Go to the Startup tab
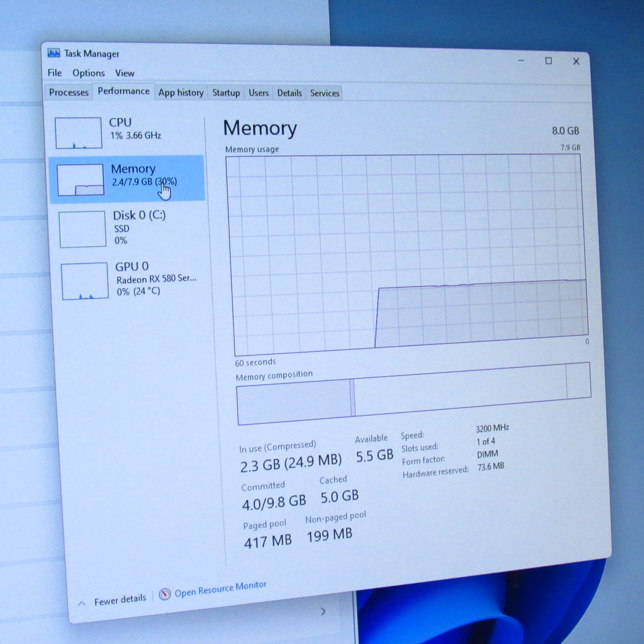 point(226,93)
